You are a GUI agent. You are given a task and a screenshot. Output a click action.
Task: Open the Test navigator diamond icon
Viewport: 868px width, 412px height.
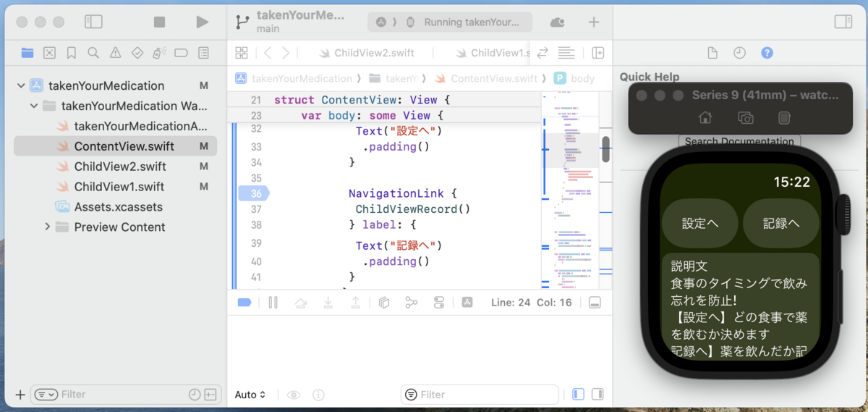pos(137,53)
